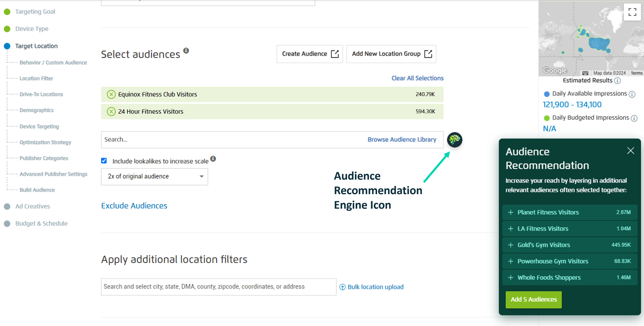This screenshot has height=326, width=644.
Task: Remove 24 Hour Fitness Visitors audience
Action: click(x=111, y=111)
